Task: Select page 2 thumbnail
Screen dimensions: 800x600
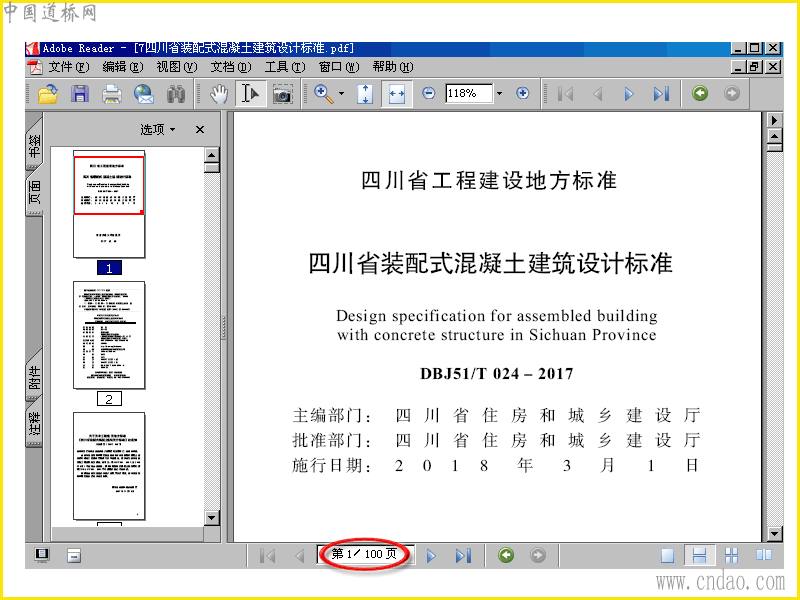Action: [x=109, y=335]
